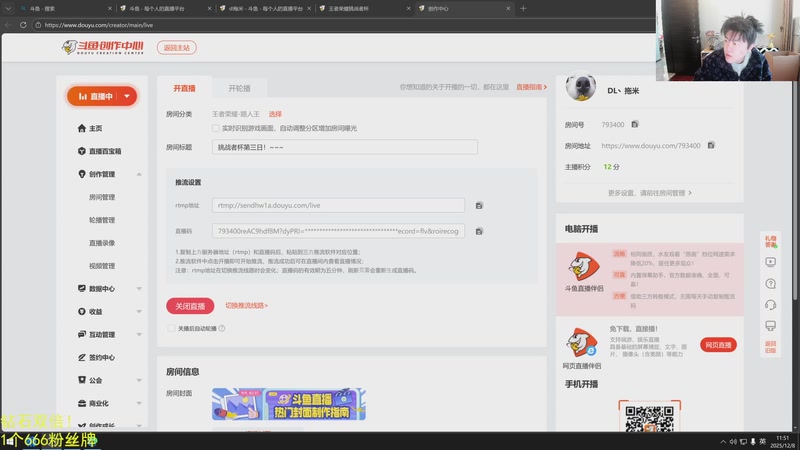The width and height of the screenshot is (800, 450).
Task: Click 更多设置，请前往房间管理 link
Action: (649, 193)
